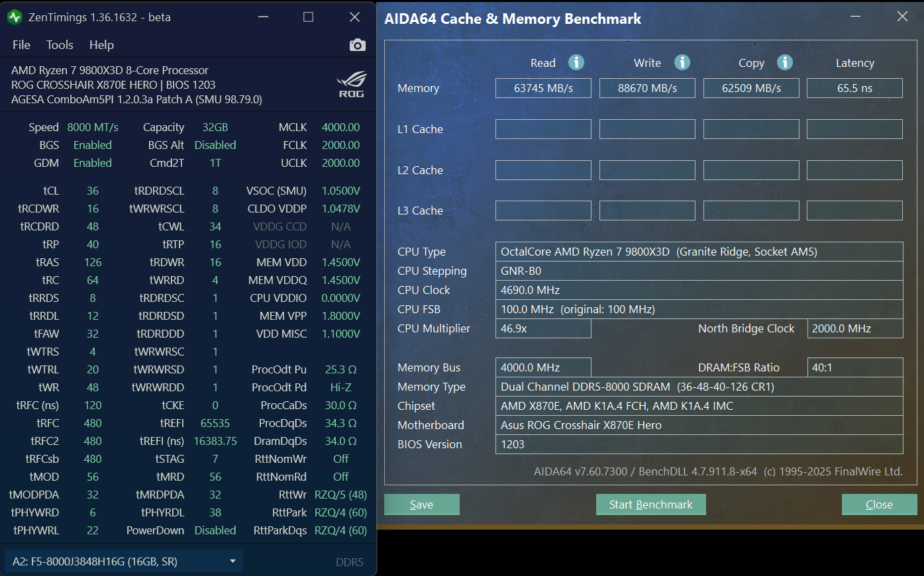Open the File menu

coord(21,45)
